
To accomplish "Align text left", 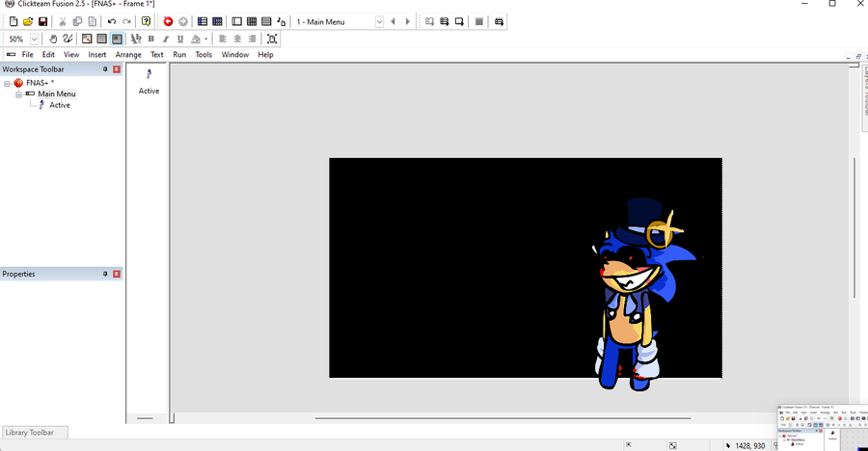I will [223, 39].
